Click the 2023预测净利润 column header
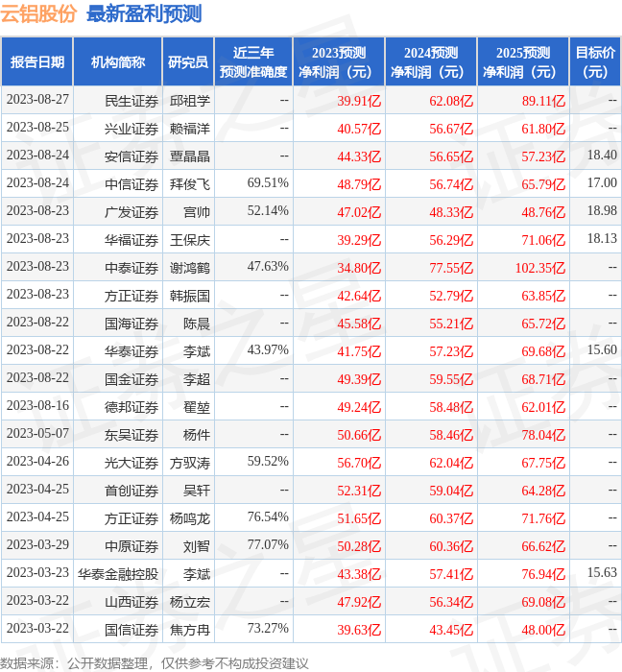This screenshot has height=672, width=622. [x=339, y=61]
